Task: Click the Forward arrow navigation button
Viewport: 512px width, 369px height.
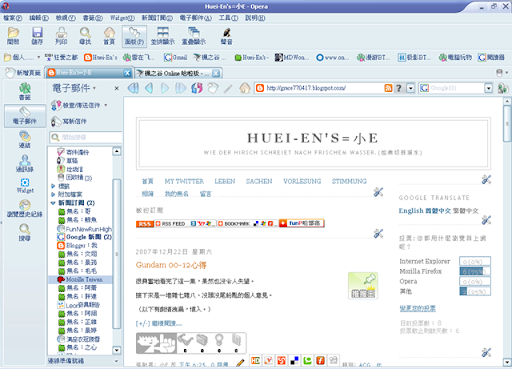Action: click(x=165, y=88)
